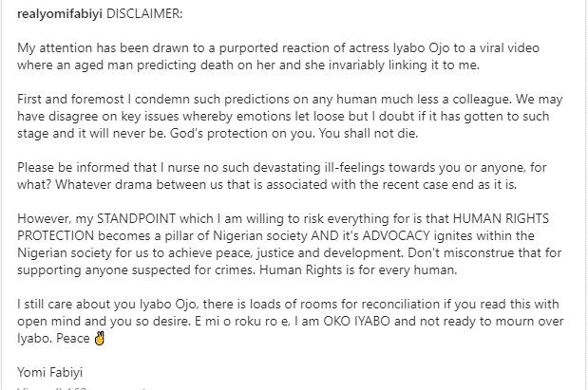Click the words HUMAN RIGHTS in the caption
The height and width of the screenshot is (390, 588).
(501, 219)
